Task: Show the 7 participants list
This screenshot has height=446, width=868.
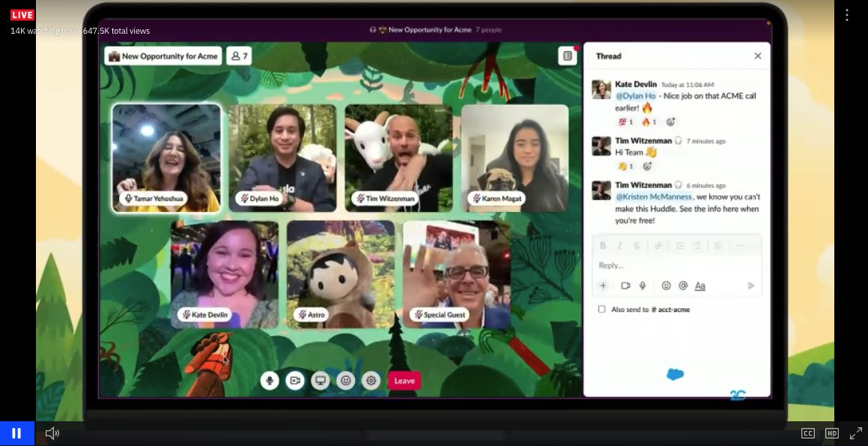Action: (x=239, y=56)
